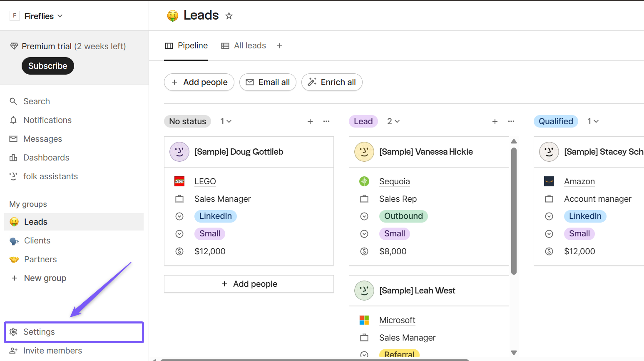Click the Search item in the sidebar
The width and height of the screenshot is (644, 361).
[x=37, y=101]
